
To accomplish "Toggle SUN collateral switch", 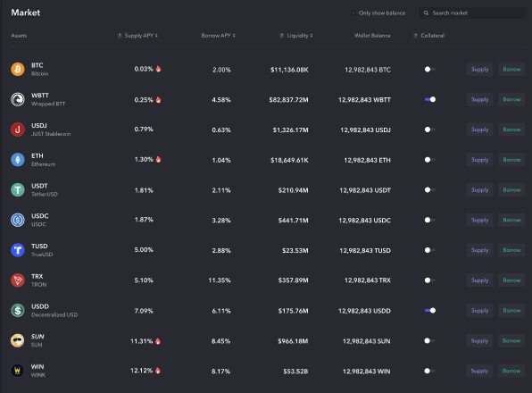I will [429, 340].
